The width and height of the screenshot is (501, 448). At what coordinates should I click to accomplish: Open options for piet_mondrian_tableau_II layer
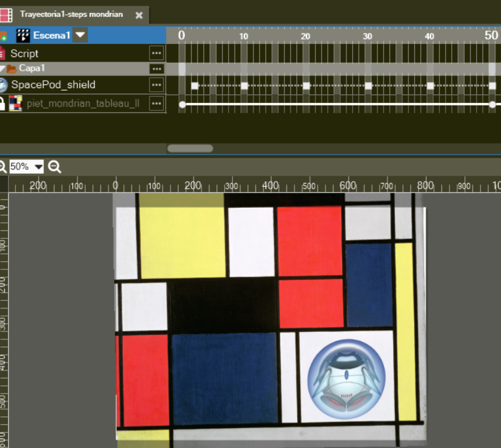coord(157,103)
